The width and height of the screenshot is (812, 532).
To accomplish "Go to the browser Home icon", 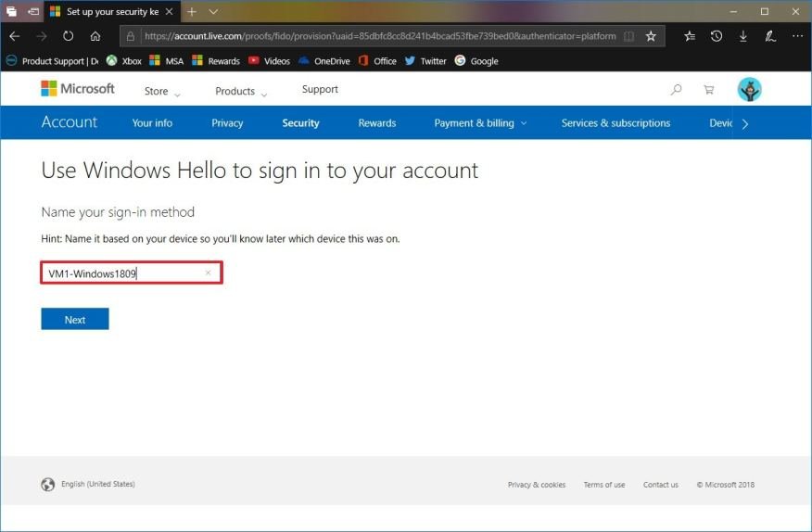I will (x=95, y=36).
